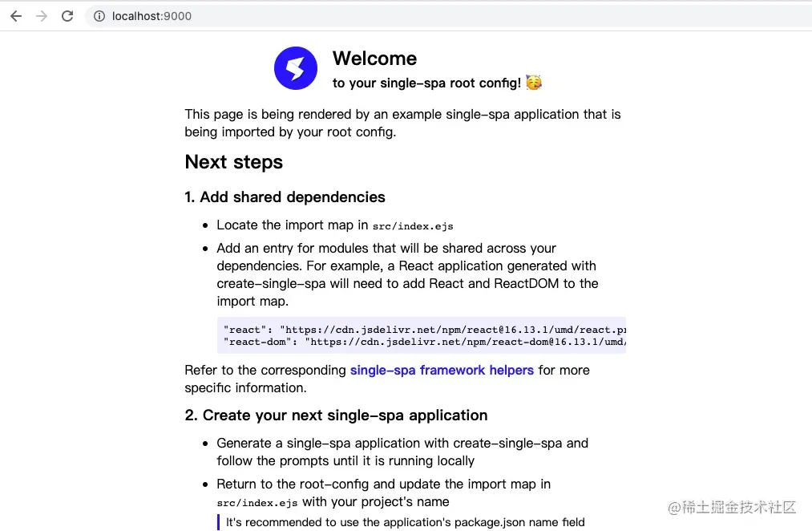
Task: Click the party face emoji
Action: (533, 83)
